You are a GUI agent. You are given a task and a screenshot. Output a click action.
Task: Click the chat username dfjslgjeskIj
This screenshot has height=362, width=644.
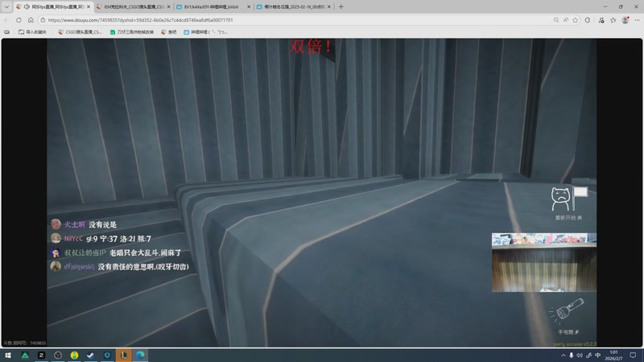tap(79, 266)
